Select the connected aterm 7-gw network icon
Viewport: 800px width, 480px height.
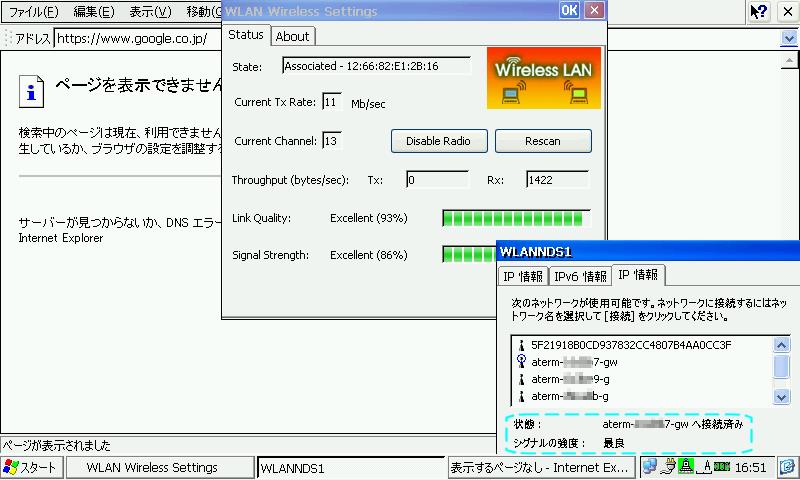point(521,362)
